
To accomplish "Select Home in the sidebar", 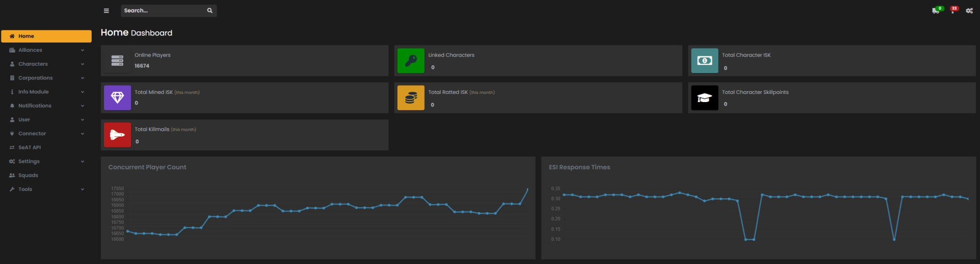I will tap(46, 36).
